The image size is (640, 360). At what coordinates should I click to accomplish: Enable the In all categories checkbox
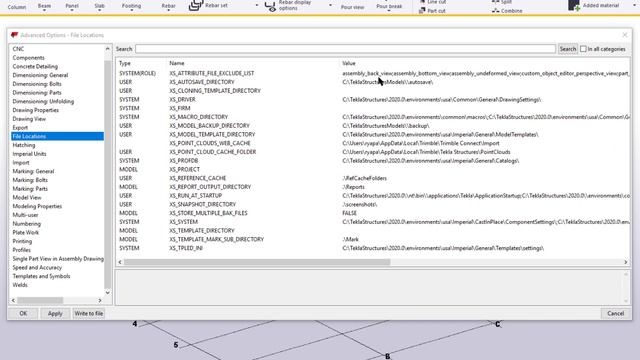(583, 49)
